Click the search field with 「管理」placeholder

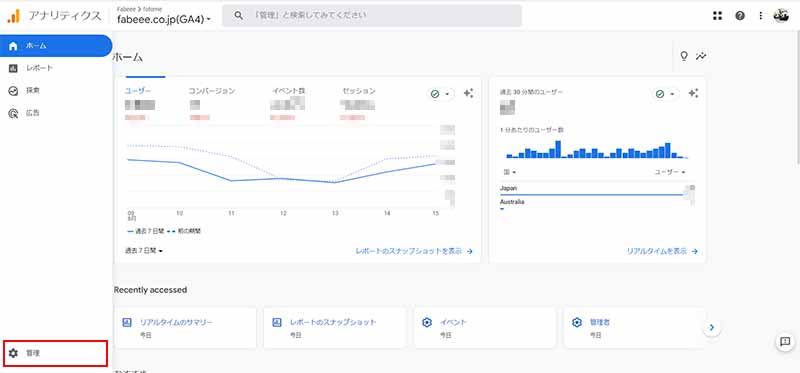point(371,15)
